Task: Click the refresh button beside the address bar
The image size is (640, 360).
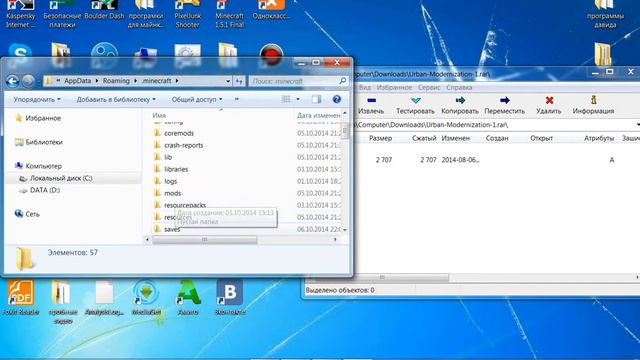Action: pos(239,81)
